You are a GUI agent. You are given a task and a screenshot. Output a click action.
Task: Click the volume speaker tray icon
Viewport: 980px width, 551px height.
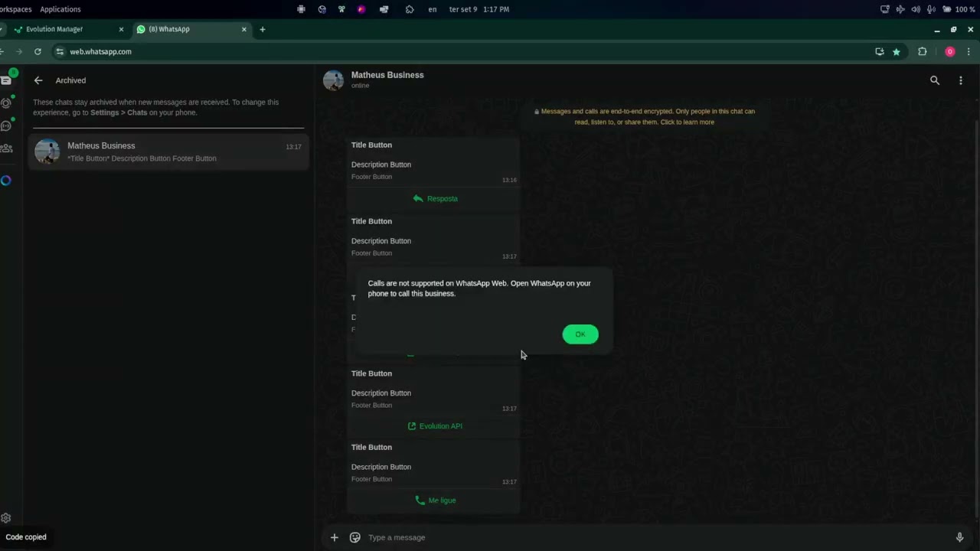coord(916,9)
